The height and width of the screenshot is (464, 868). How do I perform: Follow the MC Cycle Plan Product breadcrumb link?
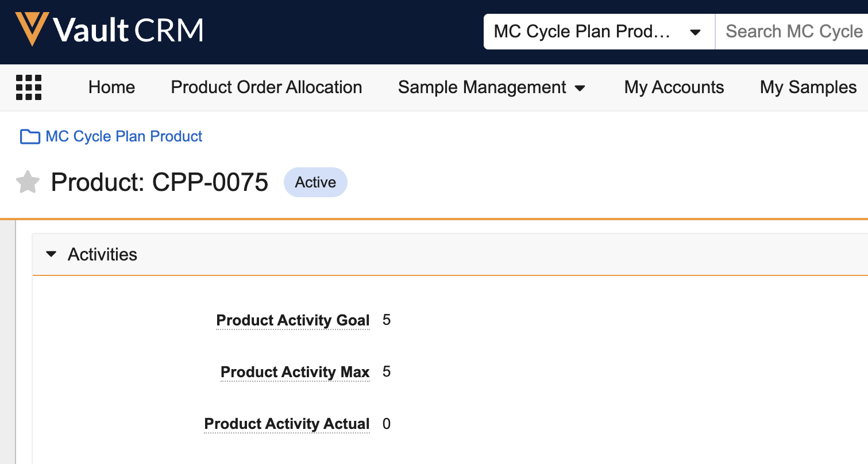click(124, 136)
